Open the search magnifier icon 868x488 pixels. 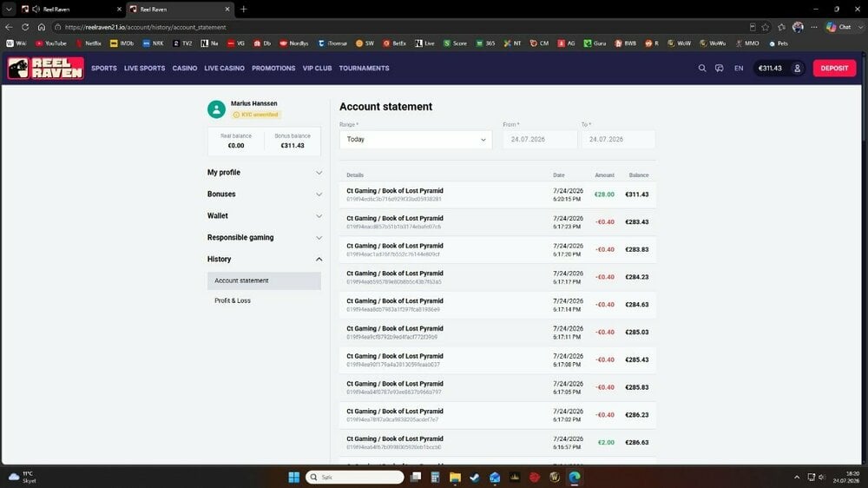coord(702,68)
